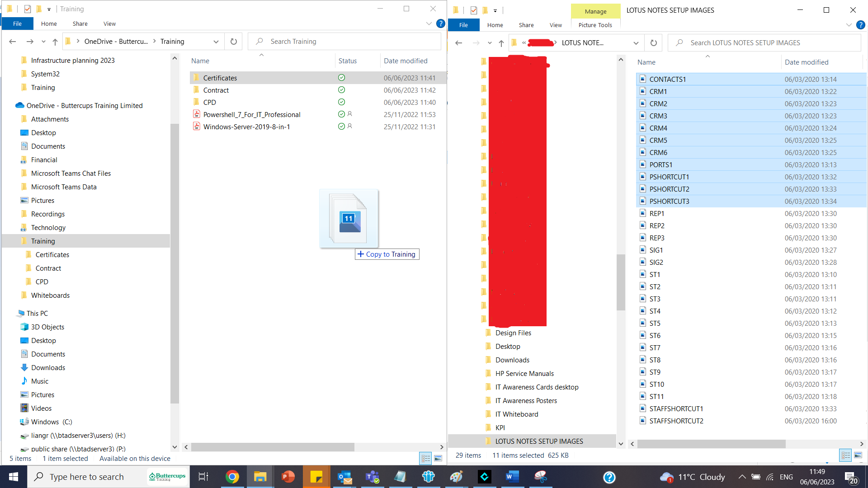Viewport: 868px width, 488px height.
Task: Refresh the Training folder view
Action: [x=233, y=42]
